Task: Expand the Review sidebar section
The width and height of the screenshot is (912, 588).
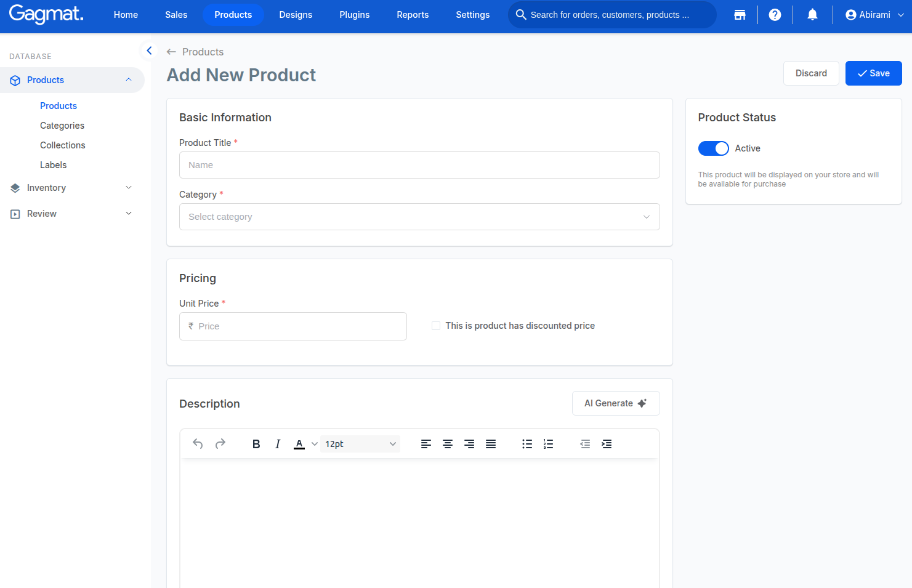Action: (72, 214)
